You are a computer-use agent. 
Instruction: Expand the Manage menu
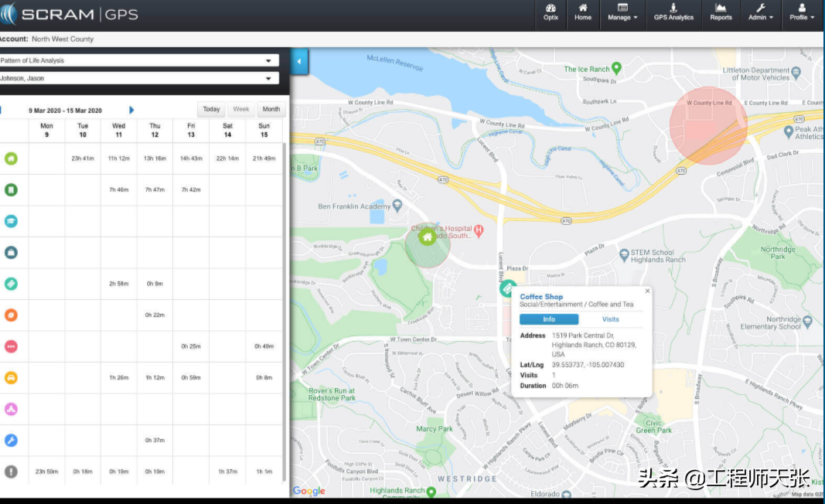tap(622, 12)
